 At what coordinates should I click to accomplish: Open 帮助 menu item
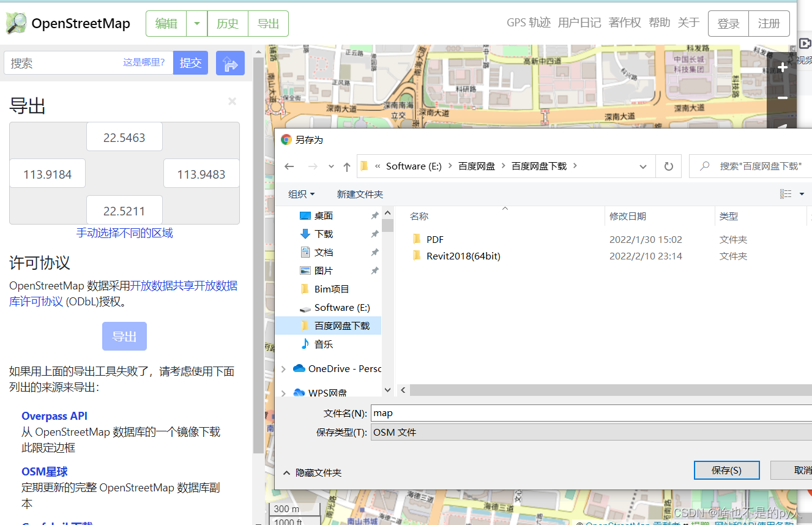660,23
